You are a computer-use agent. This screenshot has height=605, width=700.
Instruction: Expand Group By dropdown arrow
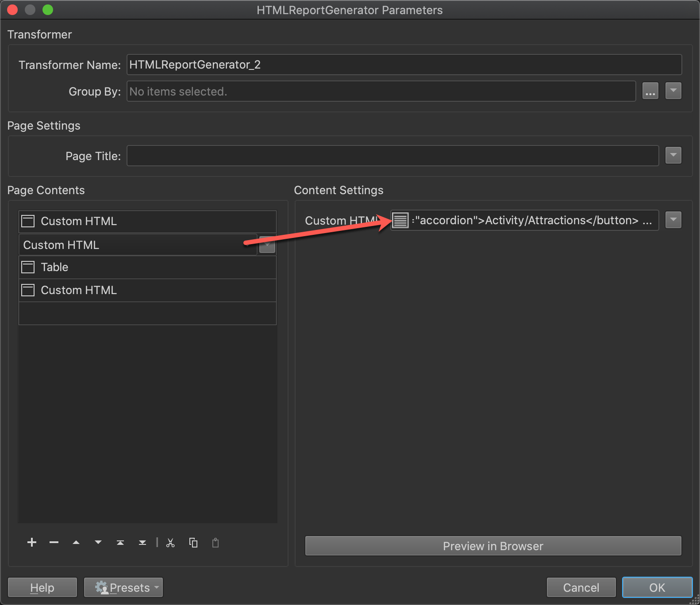click(x=673, y=91)
